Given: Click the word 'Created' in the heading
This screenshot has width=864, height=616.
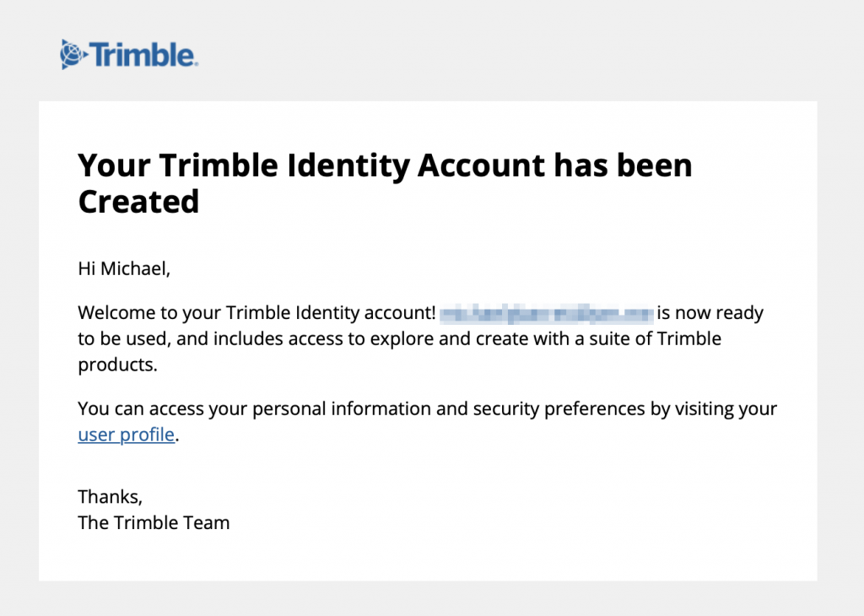Looking at the screenshot, I should pyautogui.click(x=138, y=202).
